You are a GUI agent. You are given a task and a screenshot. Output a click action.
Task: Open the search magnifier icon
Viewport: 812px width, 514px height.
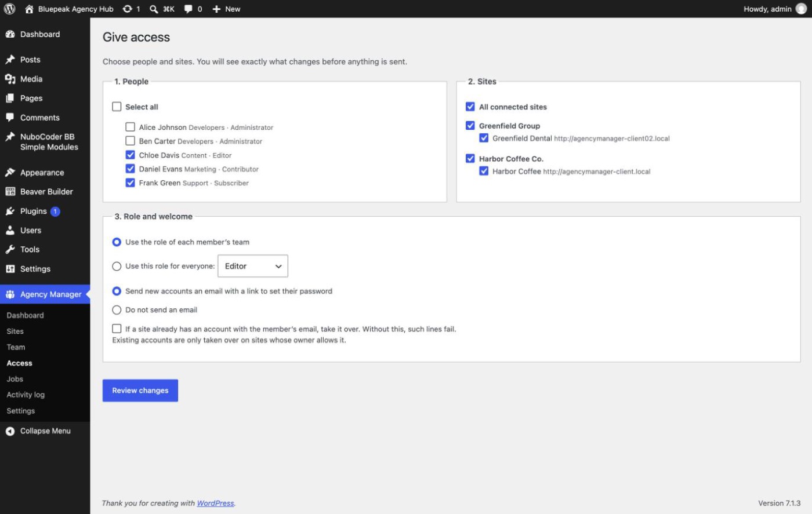(x=154, y=9)
